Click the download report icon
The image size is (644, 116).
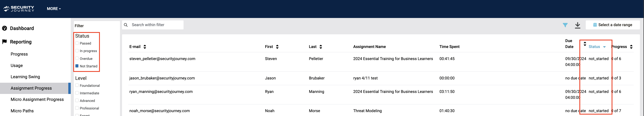(578, 25)
